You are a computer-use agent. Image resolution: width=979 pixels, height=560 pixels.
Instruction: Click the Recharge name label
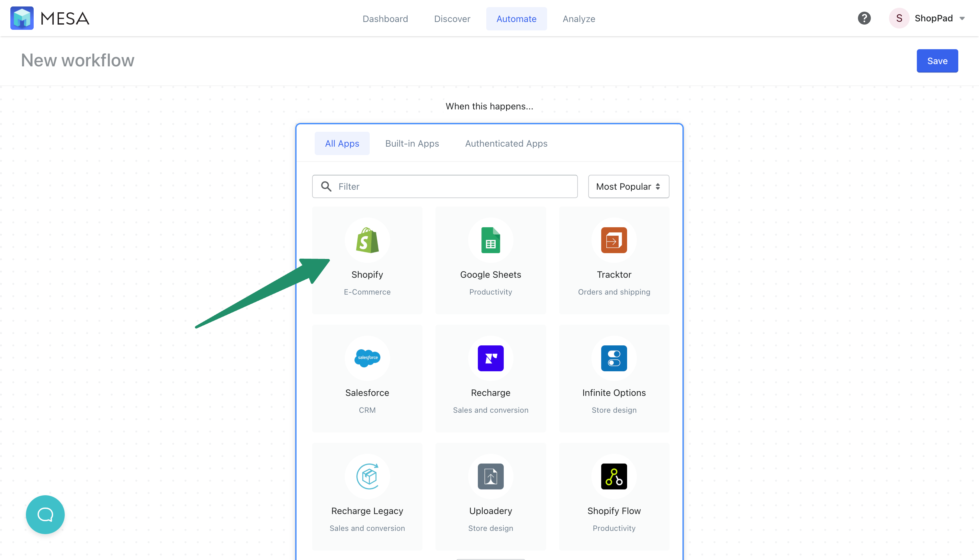pos(490,393)
